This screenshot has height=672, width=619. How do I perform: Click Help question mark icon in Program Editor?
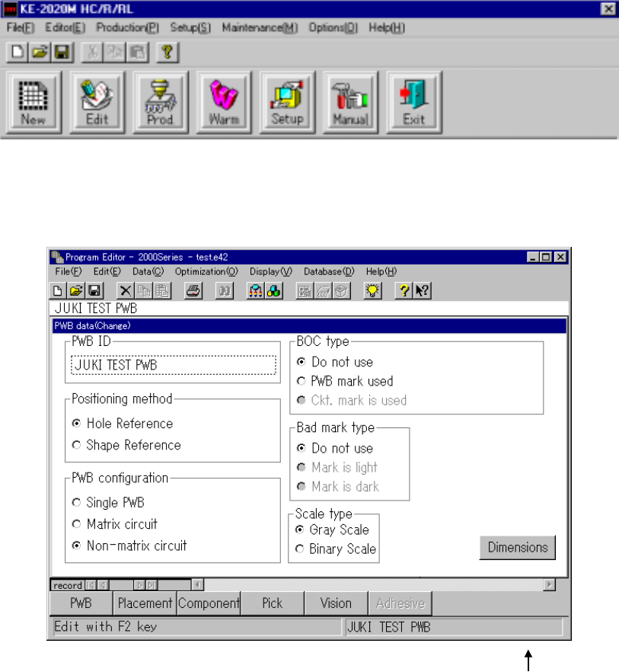point(404,290)
